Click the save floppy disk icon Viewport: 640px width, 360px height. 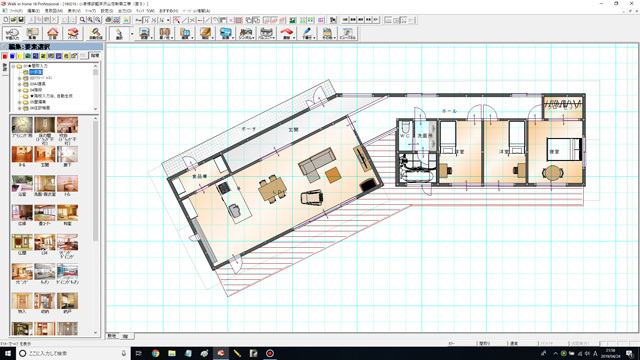pos(21,20)
